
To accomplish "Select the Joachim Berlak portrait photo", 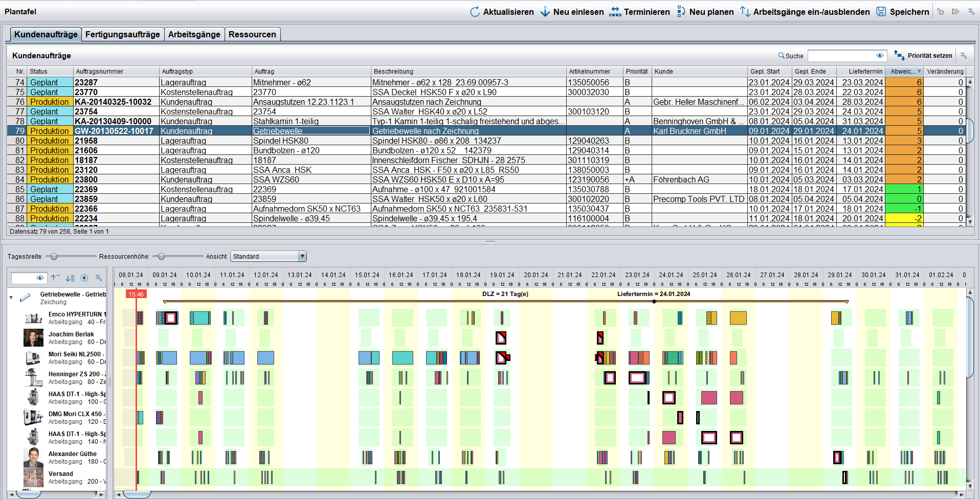I will point(33,338).
